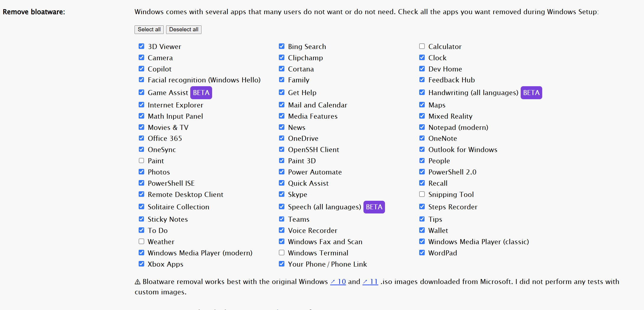Uncheck the Notepad (modern) checkbox
The image size is (644, 310).
422,127
